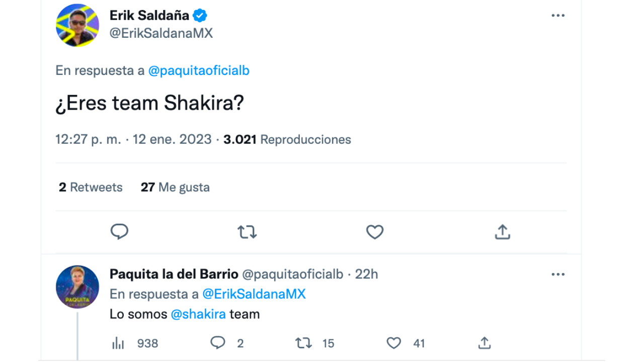
Task: Share Erik Saldaña's tweet
Action: click(502, 232)
